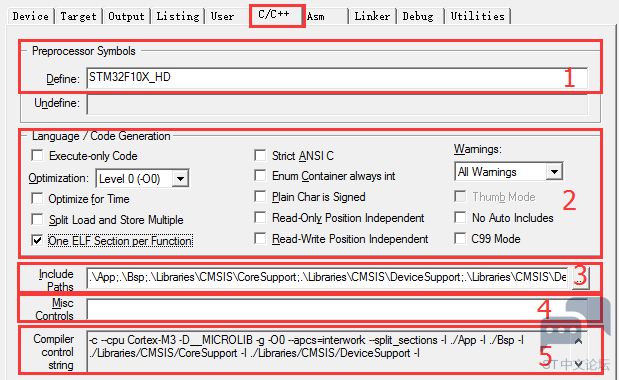Viewport: 619px width, 380px height.
Task: Open the Linker tab
Action: pyautogui.click(x=372, y=16)
